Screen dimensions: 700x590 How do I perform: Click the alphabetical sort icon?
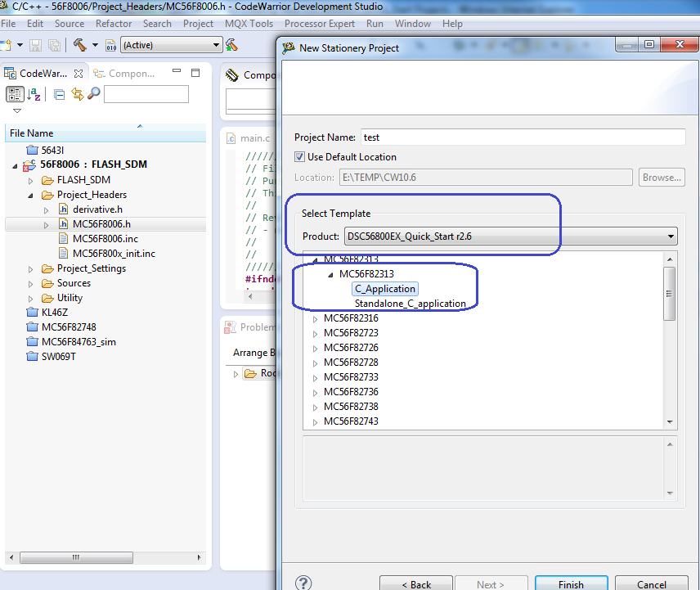(34, 94)
